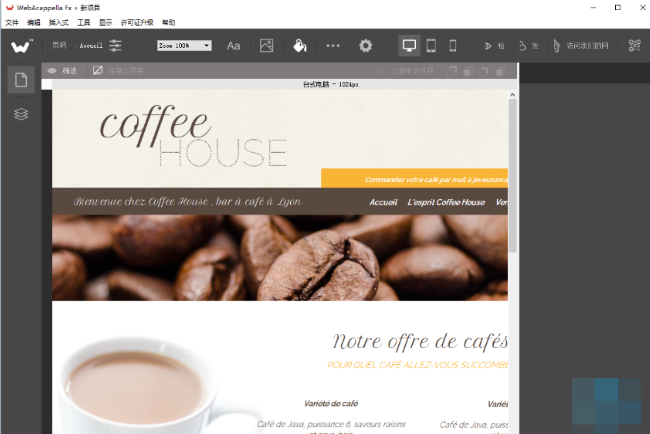Switch to mobile phone device view
This screenshot has height=434, width=650.
pyautogui.click(x=453, y=46)
